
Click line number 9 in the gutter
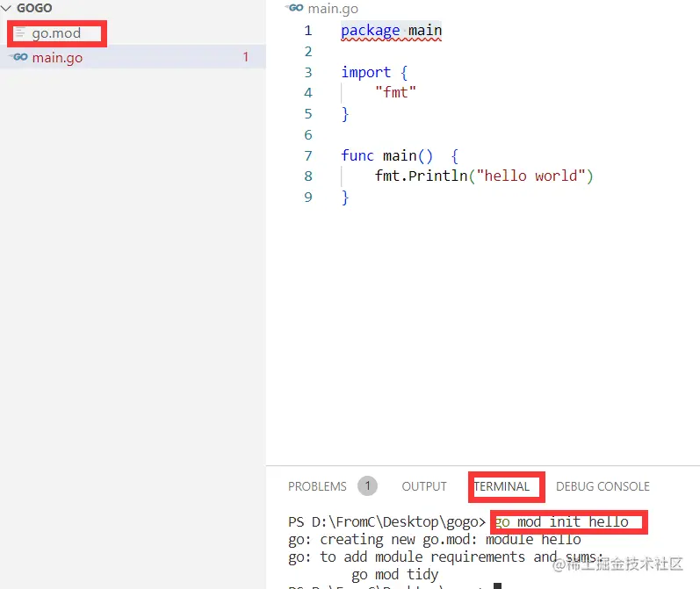(x=308, y=198)
